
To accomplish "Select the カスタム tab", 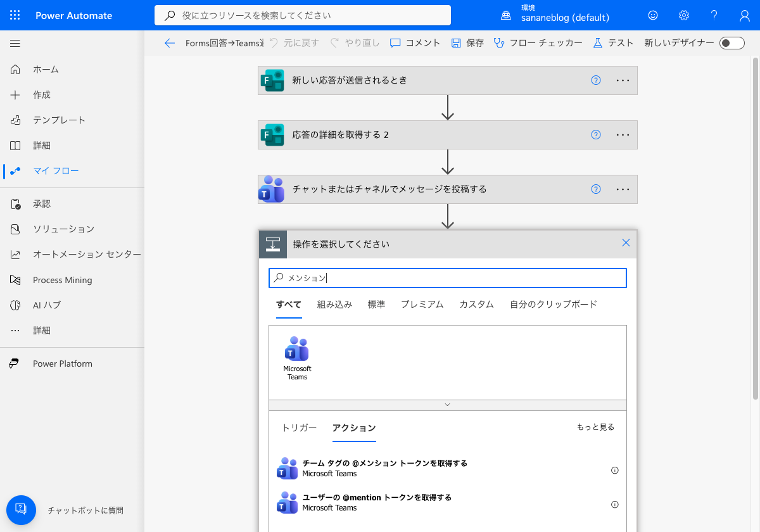I will 476,305.
